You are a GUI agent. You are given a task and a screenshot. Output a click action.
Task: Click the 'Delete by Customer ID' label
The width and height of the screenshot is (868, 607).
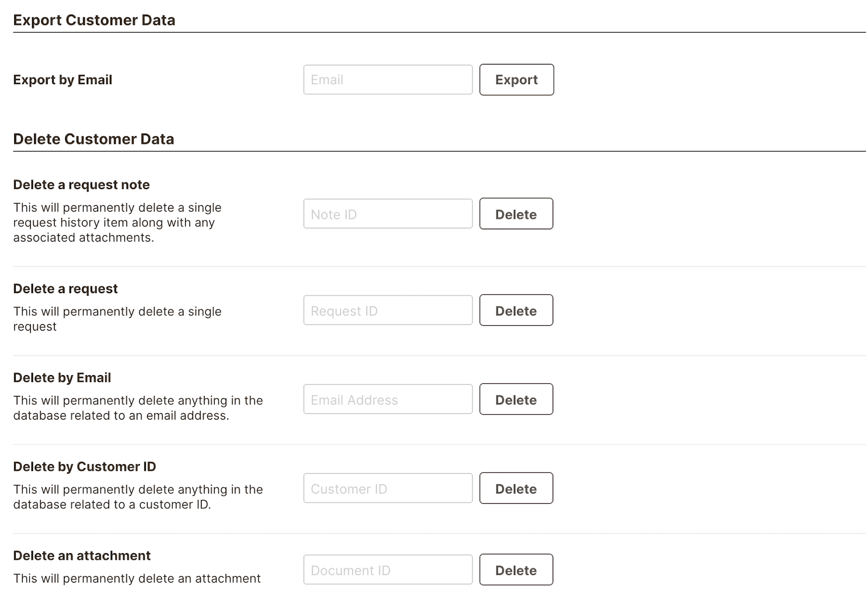click(x=85, y=467)
